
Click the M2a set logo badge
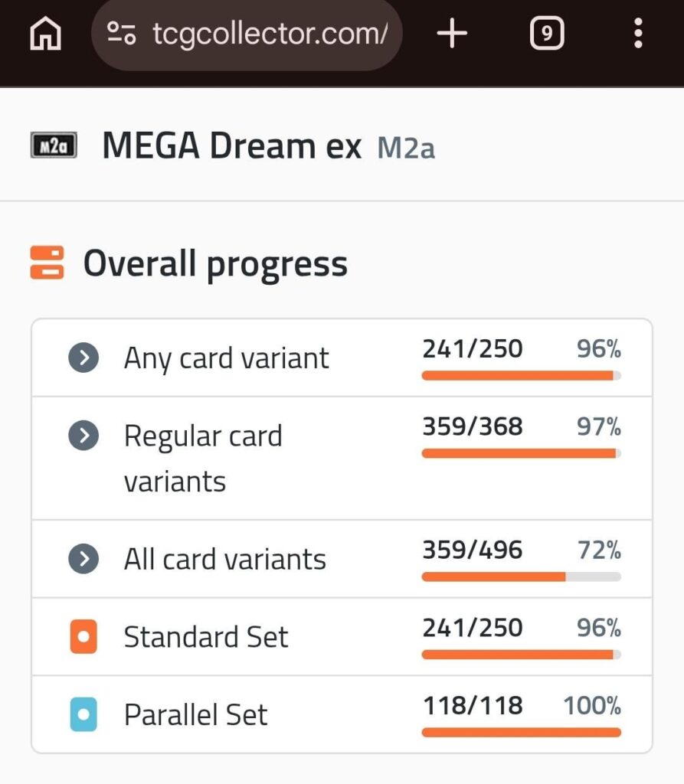(52, 145)
